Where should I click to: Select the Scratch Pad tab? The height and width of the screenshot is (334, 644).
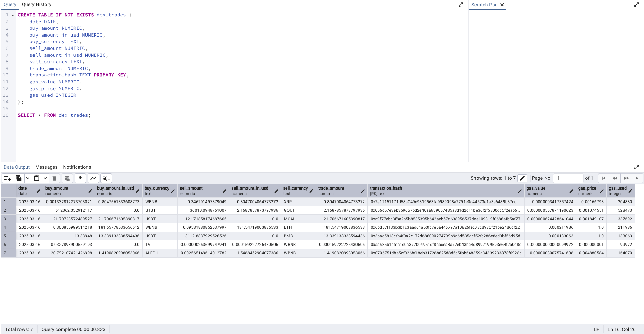pyautogui.click(x=484, y=5)
